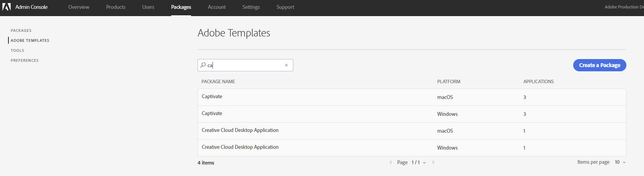Clear the search field with X icon

click(286, 65)
